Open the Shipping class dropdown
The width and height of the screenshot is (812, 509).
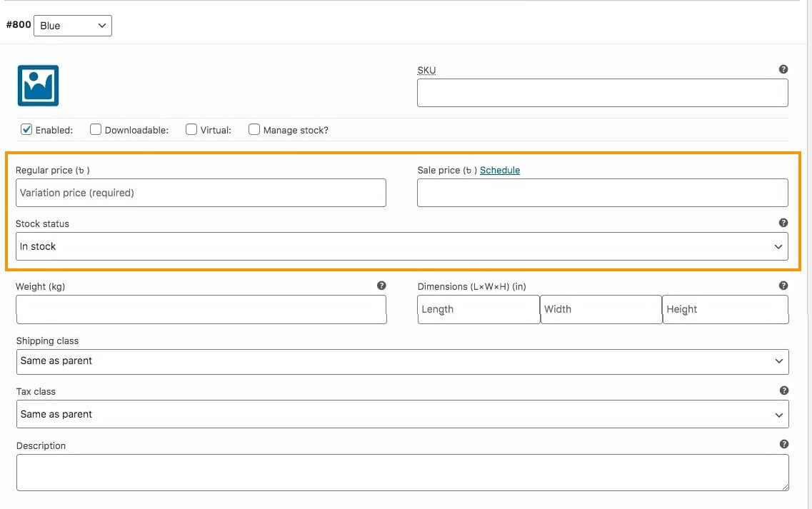coord(402,361)
